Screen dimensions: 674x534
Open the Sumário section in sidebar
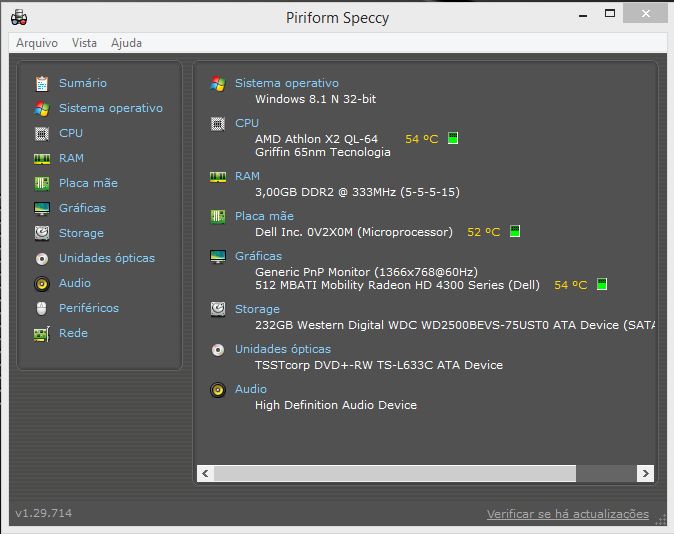tap(83, 83)
